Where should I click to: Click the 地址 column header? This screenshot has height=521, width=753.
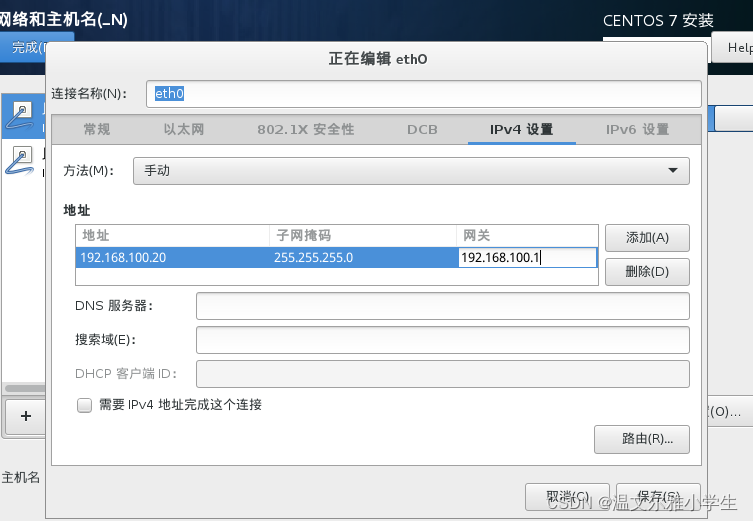(x=172, y=235)
